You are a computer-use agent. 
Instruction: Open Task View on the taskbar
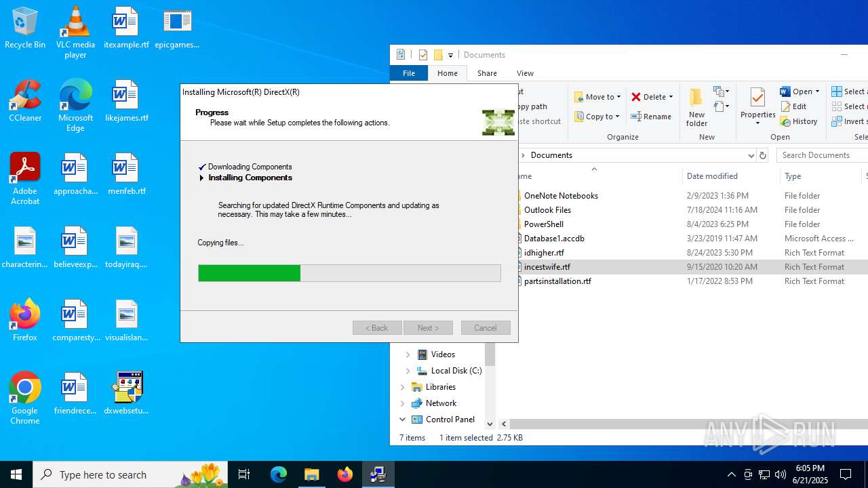coord(244,474)
